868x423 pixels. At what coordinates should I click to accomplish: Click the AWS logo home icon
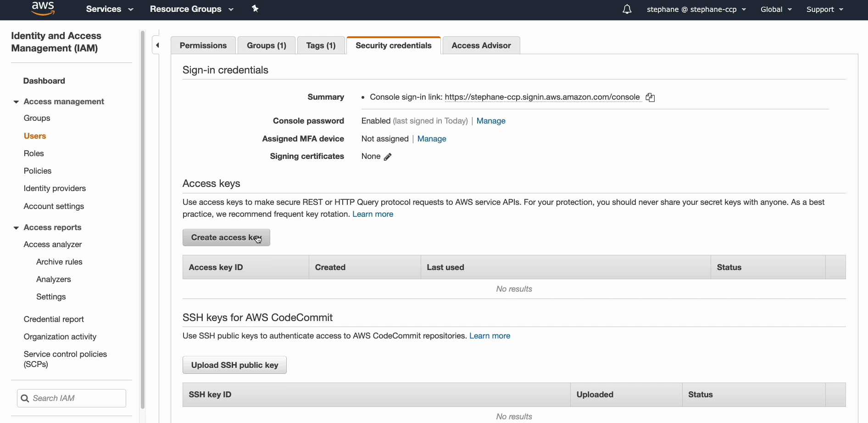tap(43, 9)
